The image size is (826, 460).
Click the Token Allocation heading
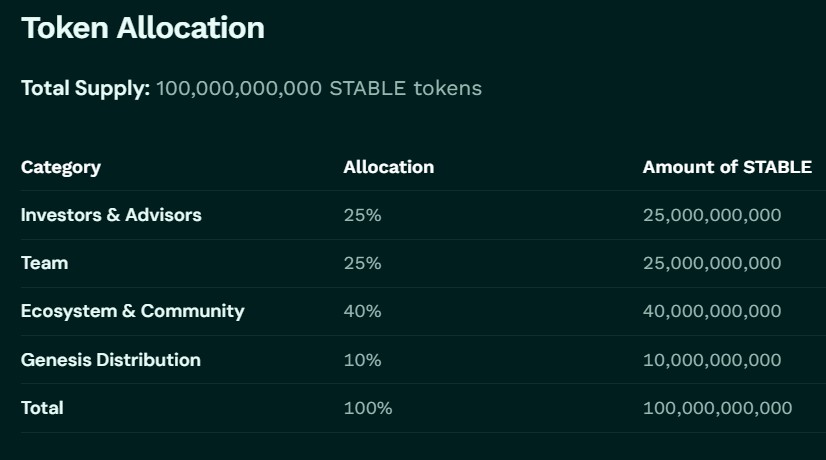(143, 28)
